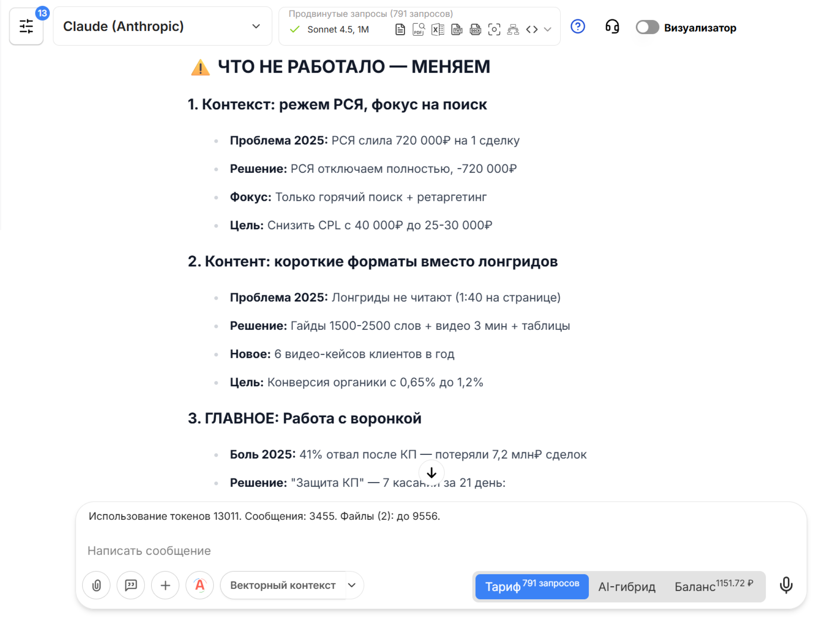Select the red letter A icon
The image size is (840, 628).
(199, 585)
